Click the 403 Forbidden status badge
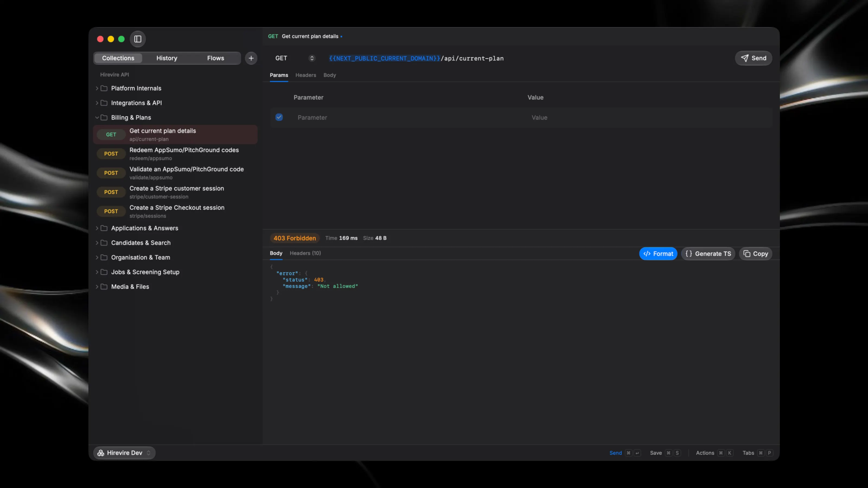The width and height of the screenshot is (868, 488). tap(295, 238)
